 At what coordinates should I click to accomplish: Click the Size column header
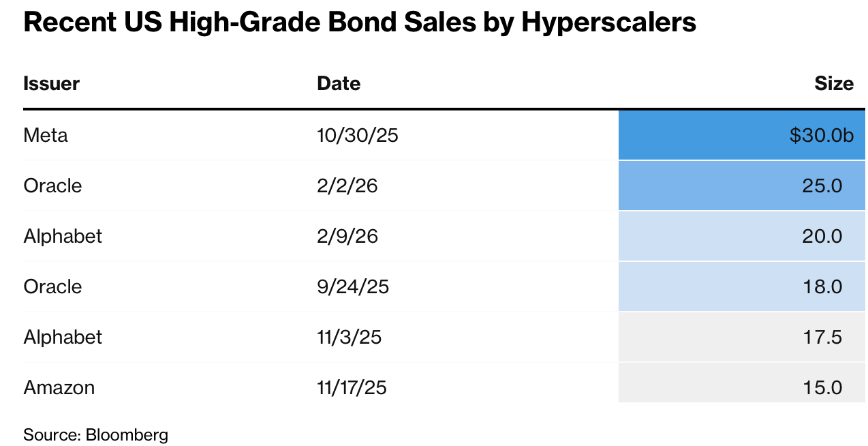click(833, 84)
